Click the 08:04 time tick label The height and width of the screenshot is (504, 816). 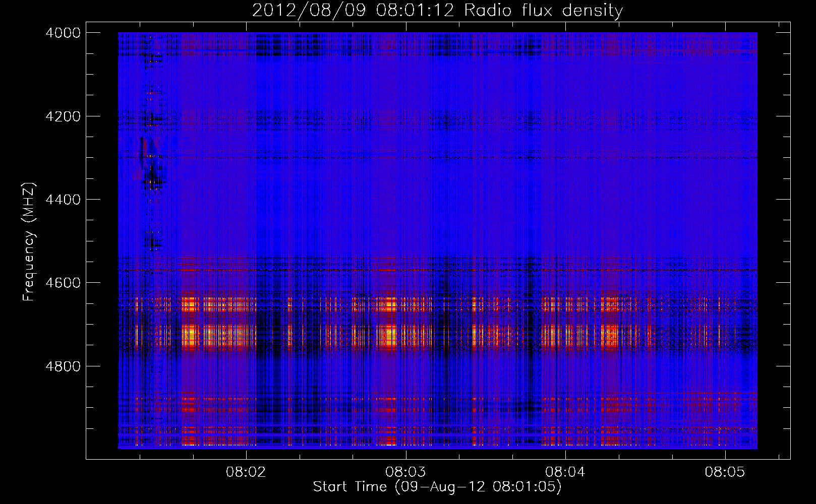pos(565,472)
